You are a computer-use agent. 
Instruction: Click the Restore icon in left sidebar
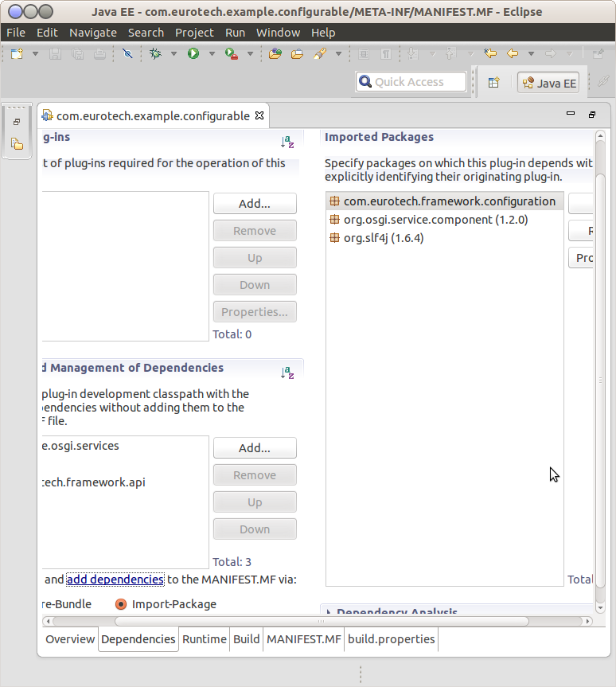pos(17,122)
